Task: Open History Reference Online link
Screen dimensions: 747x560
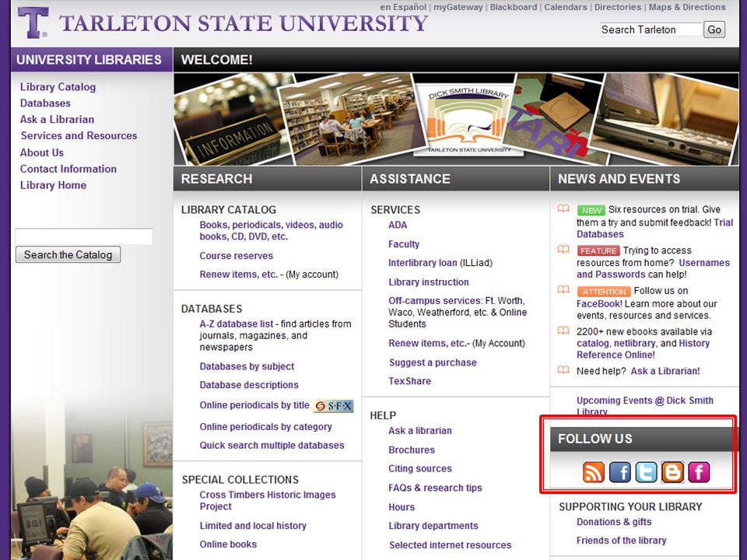Action: coord(644,349)
